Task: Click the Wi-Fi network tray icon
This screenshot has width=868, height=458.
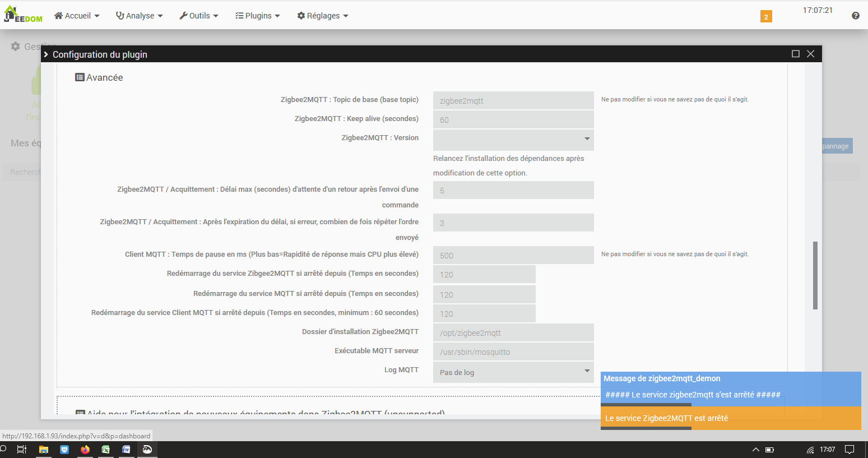Action: click(x=810, y=450)
